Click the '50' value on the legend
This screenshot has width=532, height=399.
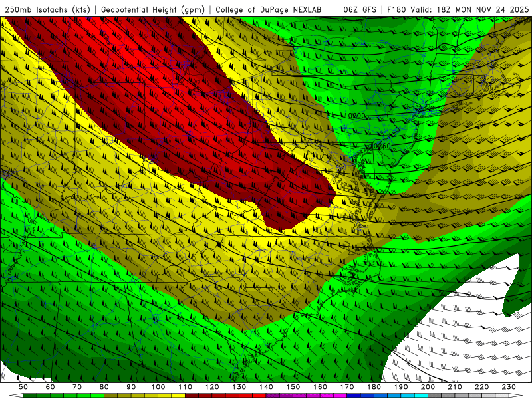(x=23, y=387)
